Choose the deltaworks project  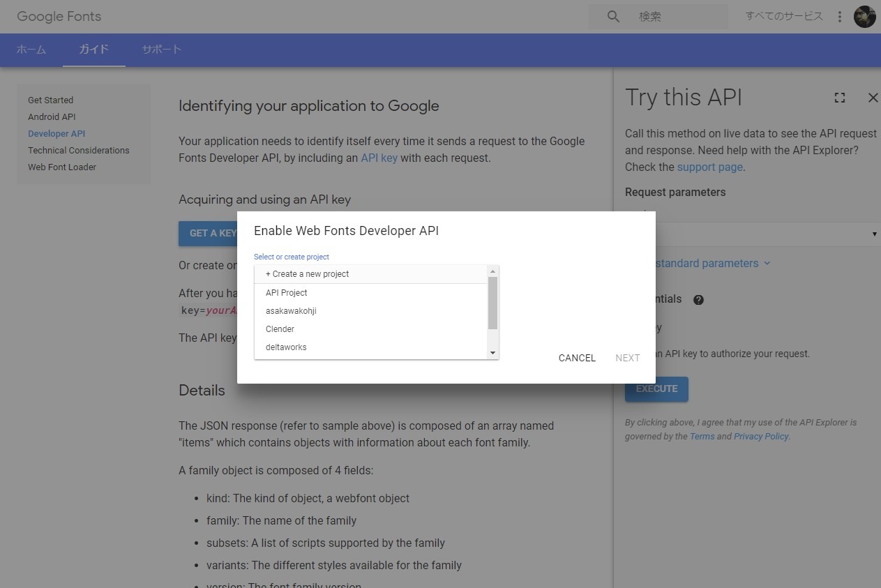tap(372, 347)
